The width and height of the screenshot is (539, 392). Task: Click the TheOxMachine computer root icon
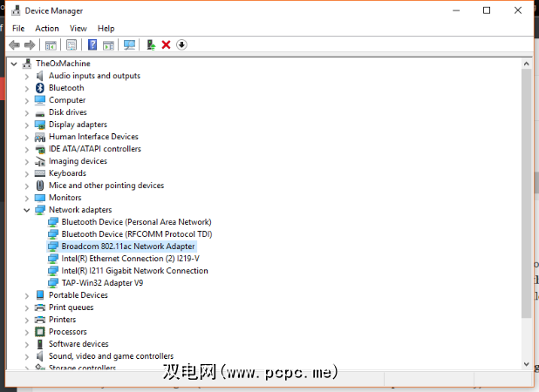(x=27, y=64)
